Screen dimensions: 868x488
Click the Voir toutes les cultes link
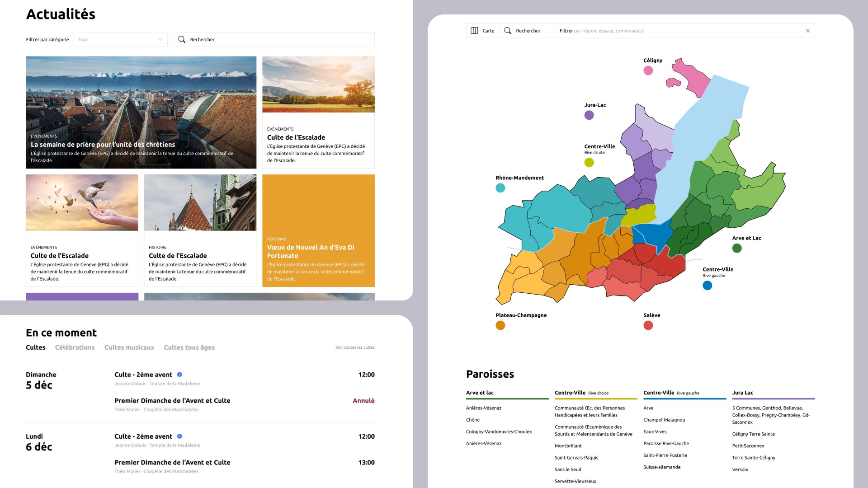(x=355, y=347)
